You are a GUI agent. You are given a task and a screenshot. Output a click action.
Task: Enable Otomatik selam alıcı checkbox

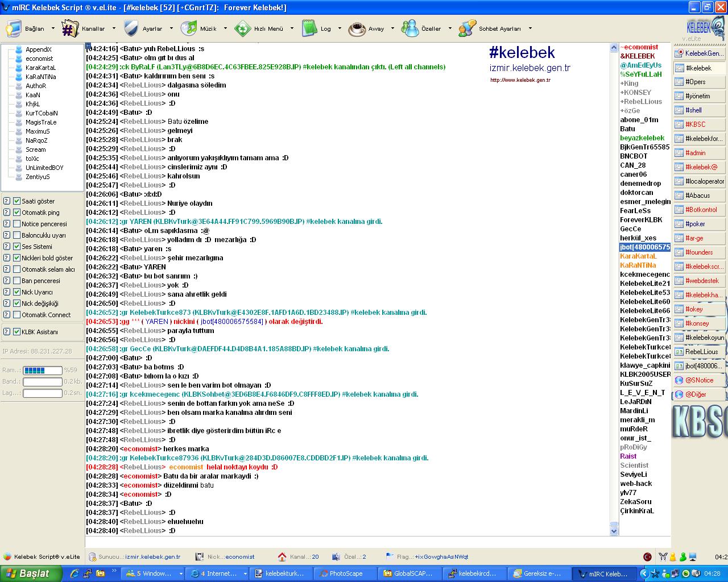point(17,269)
